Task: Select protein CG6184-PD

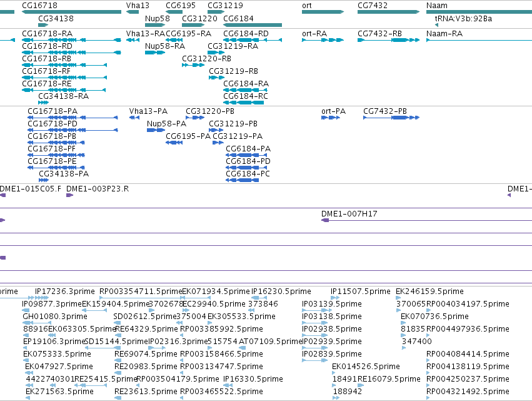Action: coord(248,161)
